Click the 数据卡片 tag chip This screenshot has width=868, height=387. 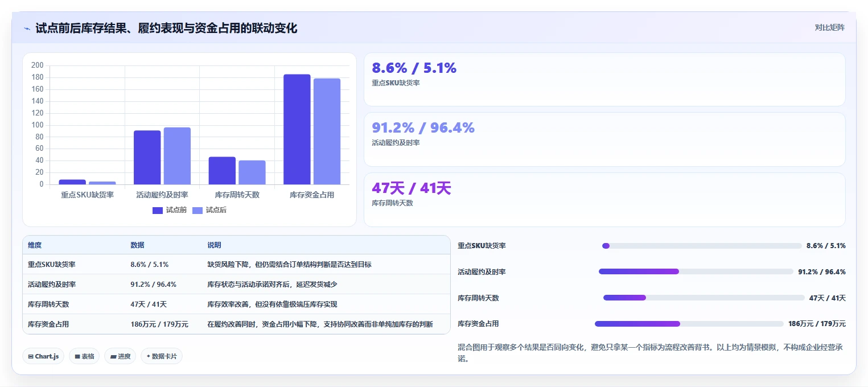click(x=162, y=356)
